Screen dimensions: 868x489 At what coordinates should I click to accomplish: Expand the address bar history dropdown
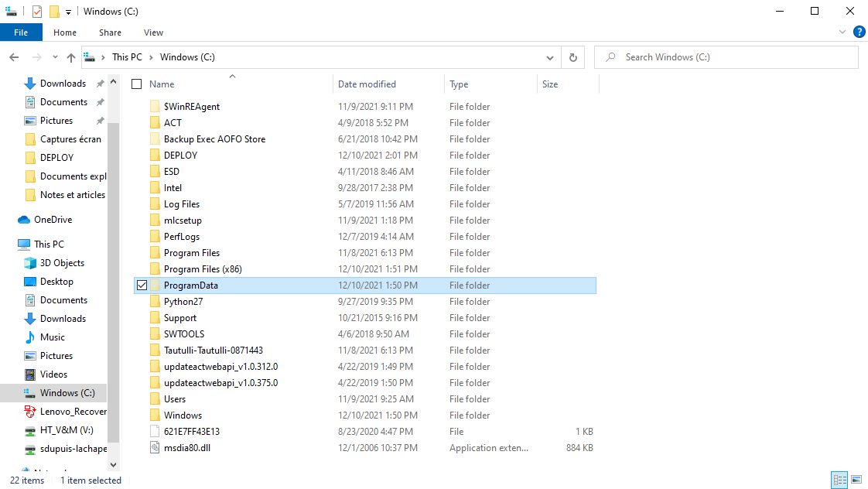tap(550, 57)
